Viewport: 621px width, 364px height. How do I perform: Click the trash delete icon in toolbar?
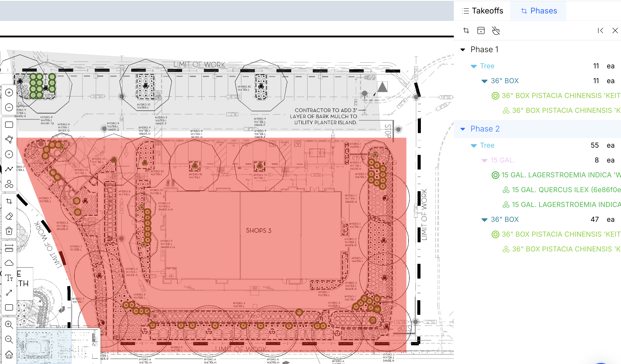click(9, 231)
